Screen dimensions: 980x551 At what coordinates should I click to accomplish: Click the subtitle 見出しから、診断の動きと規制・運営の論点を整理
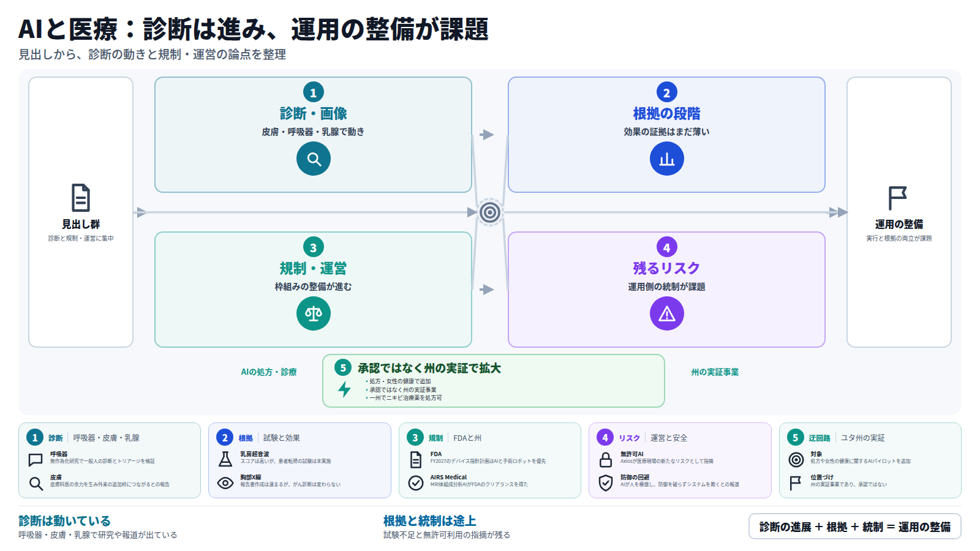(x=153, y=54)
